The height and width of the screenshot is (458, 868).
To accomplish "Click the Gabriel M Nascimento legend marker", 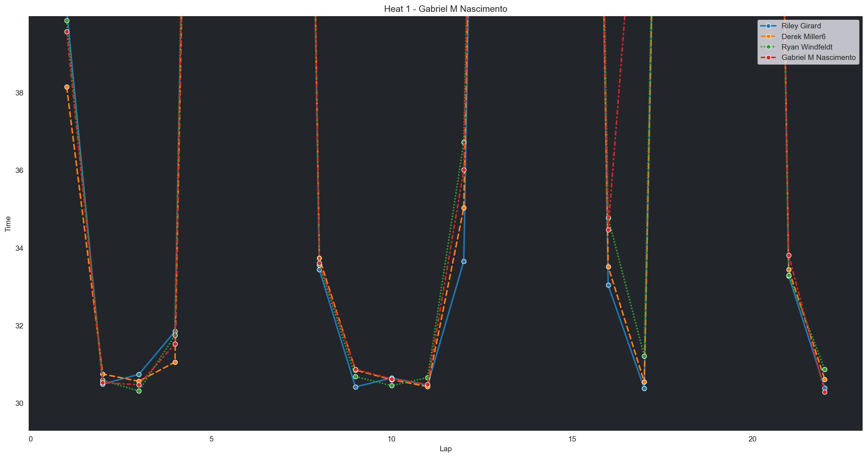I will [768, 57].
